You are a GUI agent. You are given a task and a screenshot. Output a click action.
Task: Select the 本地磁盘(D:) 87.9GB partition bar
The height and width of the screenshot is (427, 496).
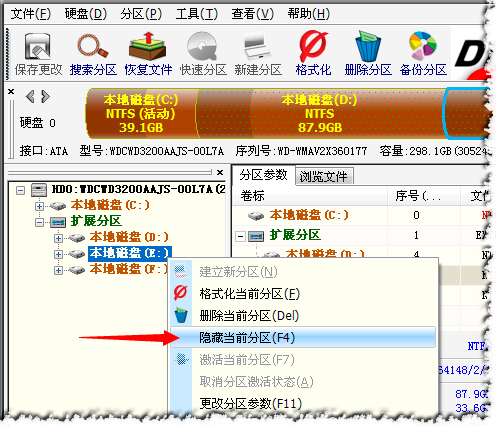pos(320,113)
